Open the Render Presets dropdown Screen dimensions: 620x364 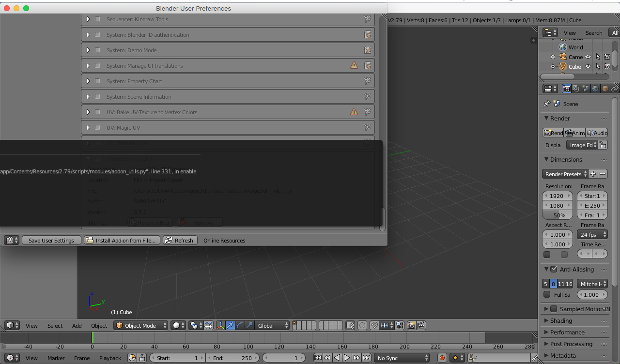click(x=565, y=174)
